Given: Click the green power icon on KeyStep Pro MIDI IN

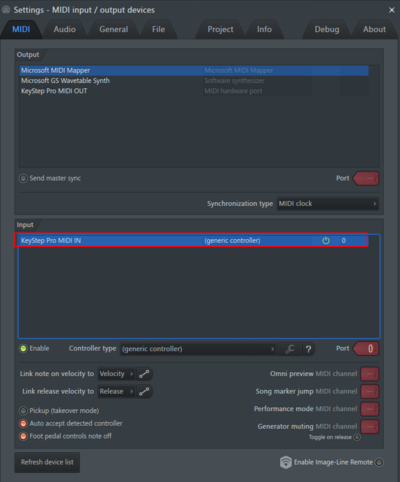Looking at the screenshot, I should point(326,241).
